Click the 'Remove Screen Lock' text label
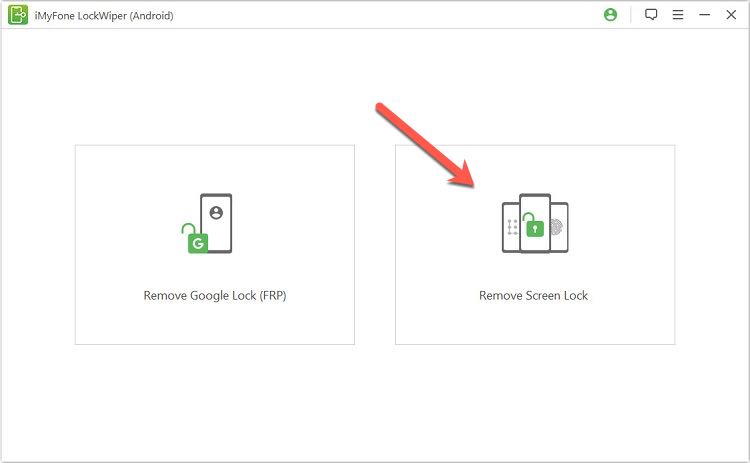The image size is (750, 463). [534, 296]
